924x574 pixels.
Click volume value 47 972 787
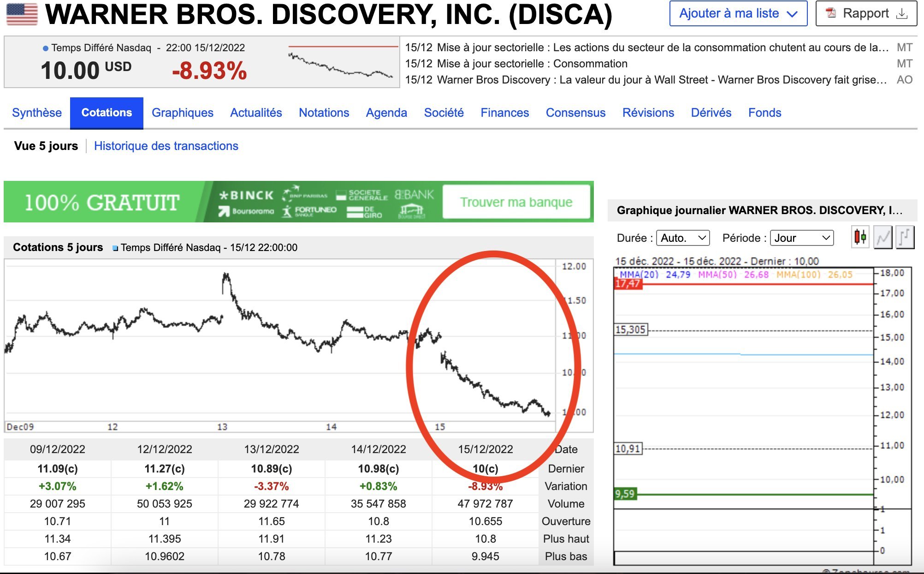click(x=486, y=504)
